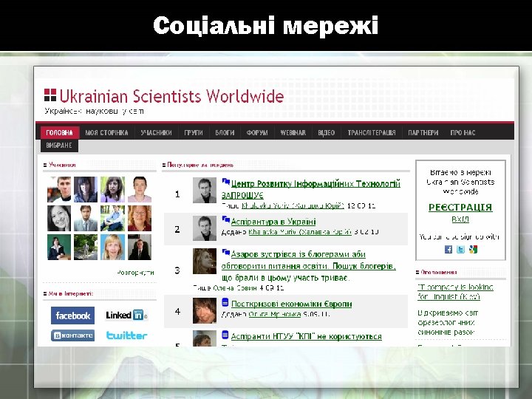Image resolution: width=532 pixels, height=399 pixels.
Task: Open the Посткризові економіки Європи post
Action: [291, 304]
